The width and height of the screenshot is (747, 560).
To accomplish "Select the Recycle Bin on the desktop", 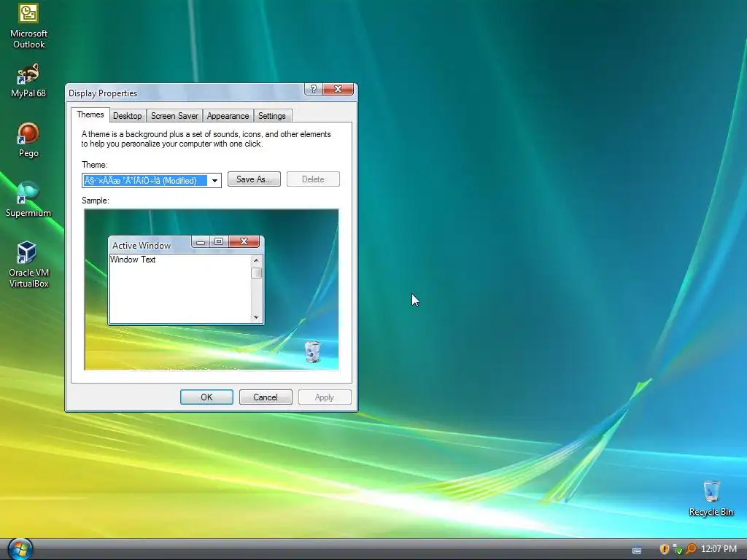I will pyautogui.click(x=711, y=498).
